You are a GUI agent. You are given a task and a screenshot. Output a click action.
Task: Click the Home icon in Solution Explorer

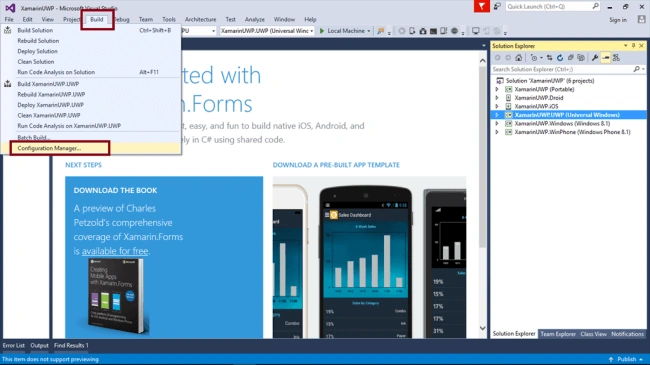[x=519, y=58]
